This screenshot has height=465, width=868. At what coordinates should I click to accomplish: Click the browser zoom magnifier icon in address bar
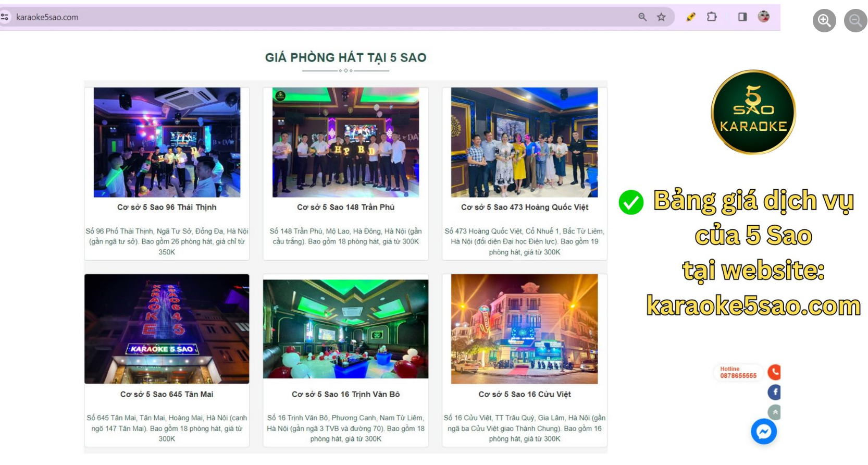click(642, 17)
